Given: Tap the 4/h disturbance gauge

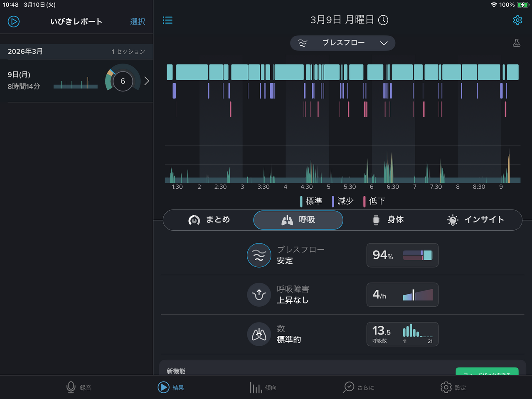Looking at the screenshot, I should [x=402, y=295].
